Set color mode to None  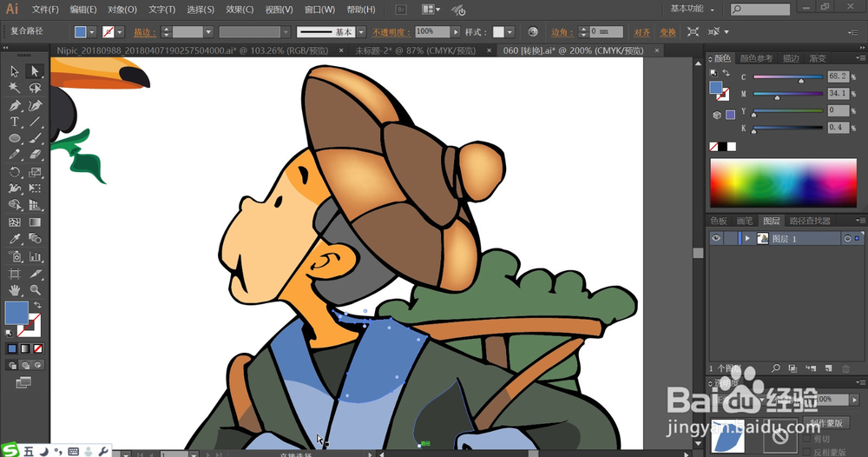37,348
